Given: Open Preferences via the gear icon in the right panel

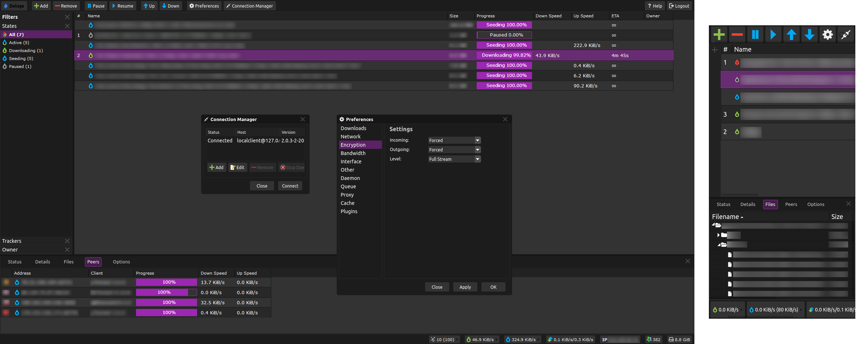Looking at the screenshot, I should [x=827, y=35].
